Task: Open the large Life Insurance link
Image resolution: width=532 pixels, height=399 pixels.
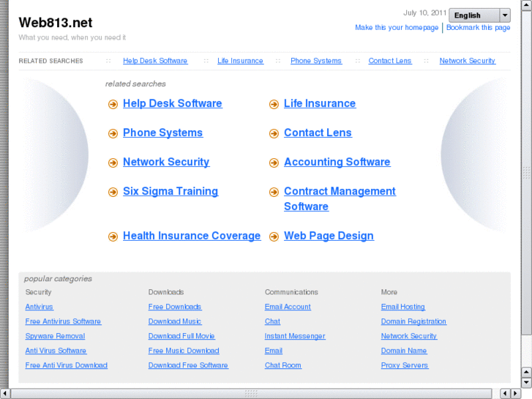Action: pos(320,103)
